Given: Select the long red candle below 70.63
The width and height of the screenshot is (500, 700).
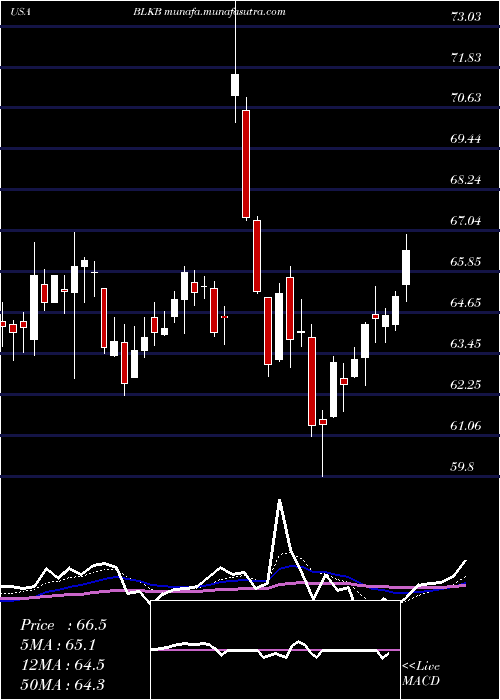Looking at the screenshot, I should click(246, 164).
